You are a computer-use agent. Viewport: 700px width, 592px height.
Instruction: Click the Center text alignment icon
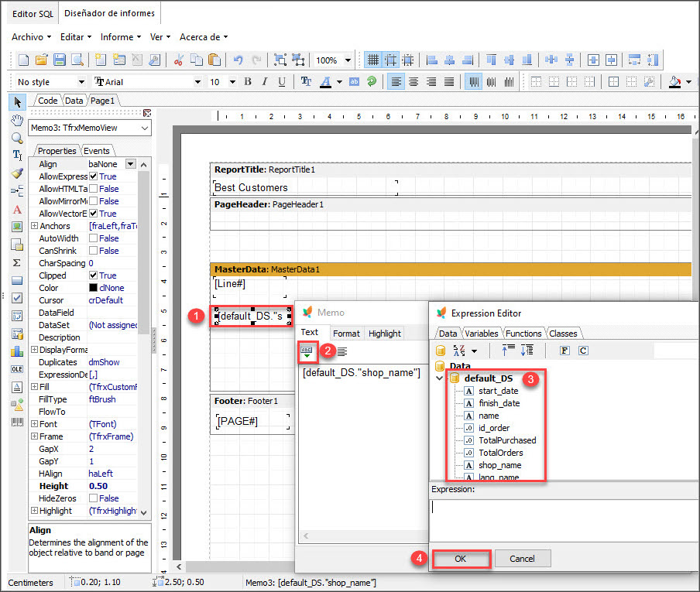pos(413,81)
